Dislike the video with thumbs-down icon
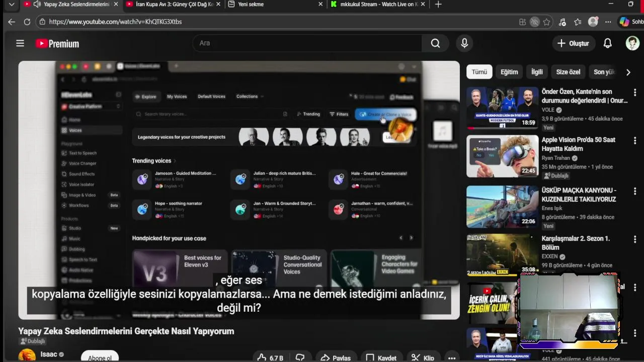This screenshot has height=362, width=644. tap(300, 357)
